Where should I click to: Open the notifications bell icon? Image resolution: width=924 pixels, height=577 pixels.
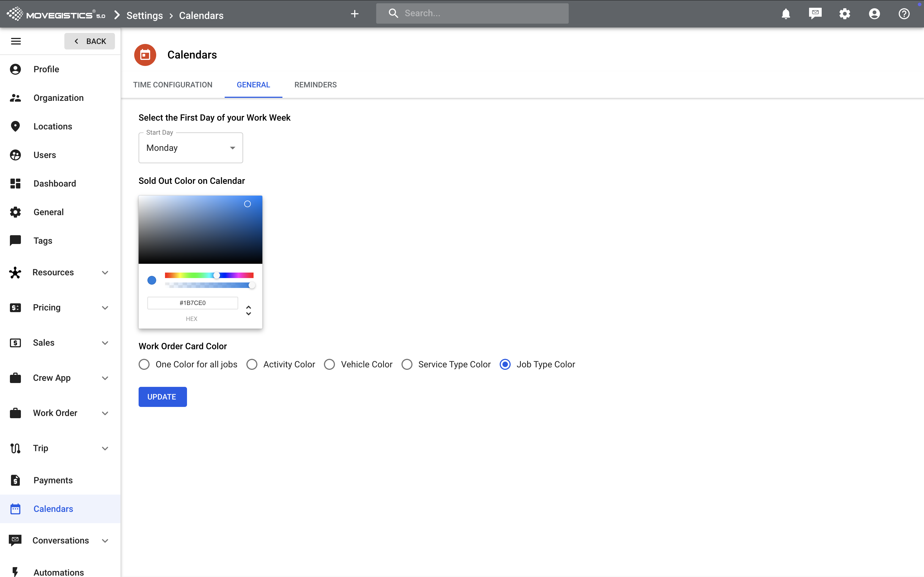tap(785, 14)
